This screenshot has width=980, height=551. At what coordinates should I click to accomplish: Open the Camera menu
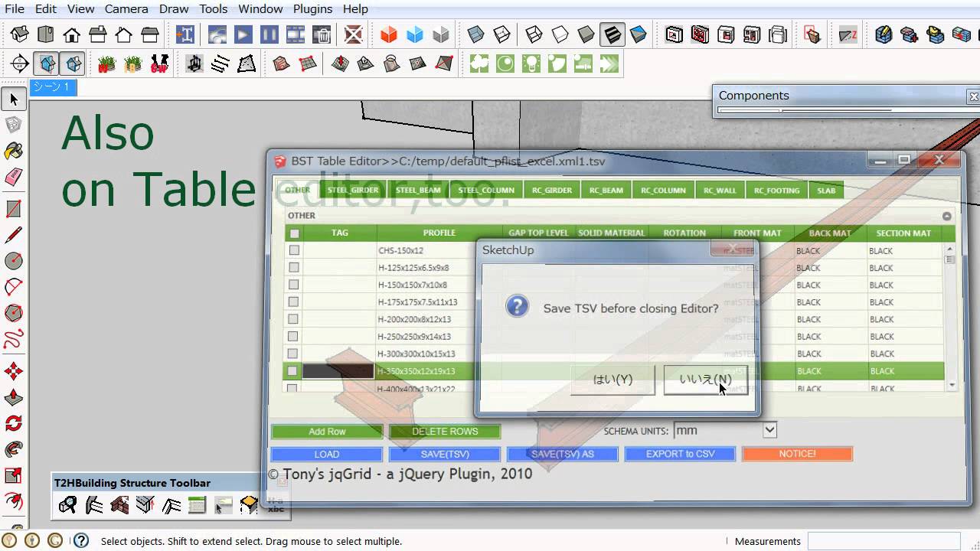pyautogui.click(x=126, y=8)
